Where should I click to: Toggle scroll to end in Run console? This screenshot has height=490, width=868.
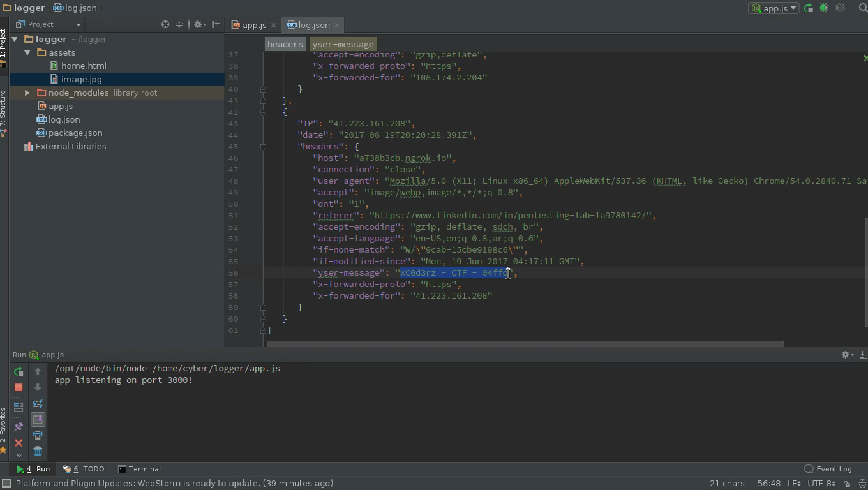(38, 419)
